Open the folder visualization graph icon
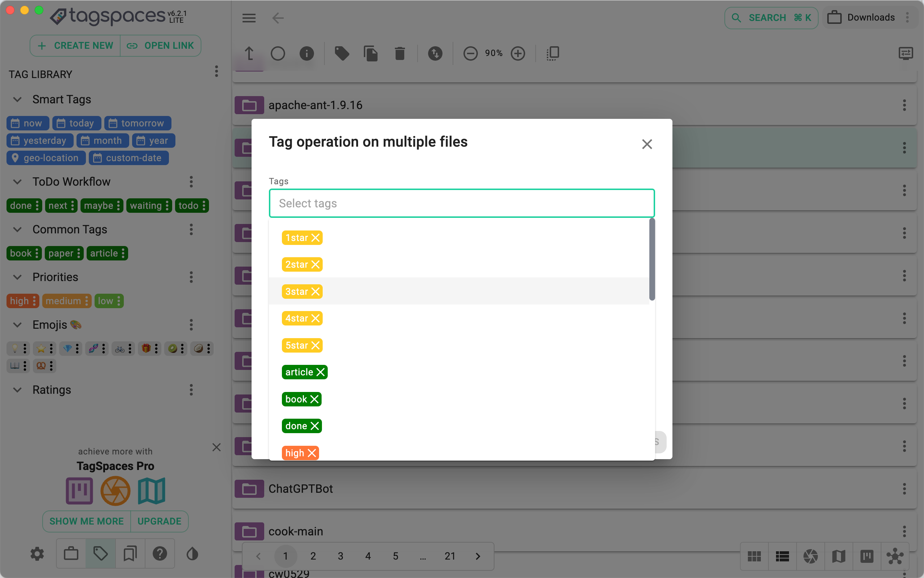The width and height of the screenshot is (924, 578). click(x=895, y=556)
